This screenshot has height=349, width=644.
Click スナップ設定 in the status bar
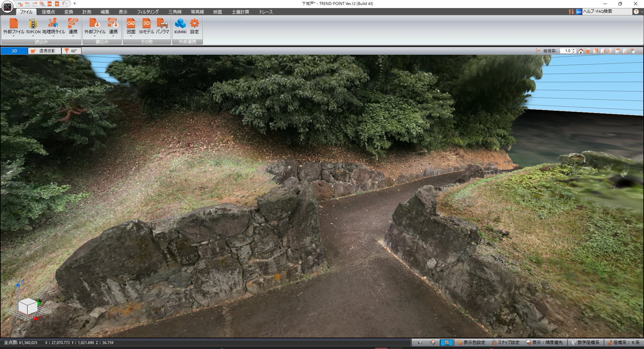point(506,343)
